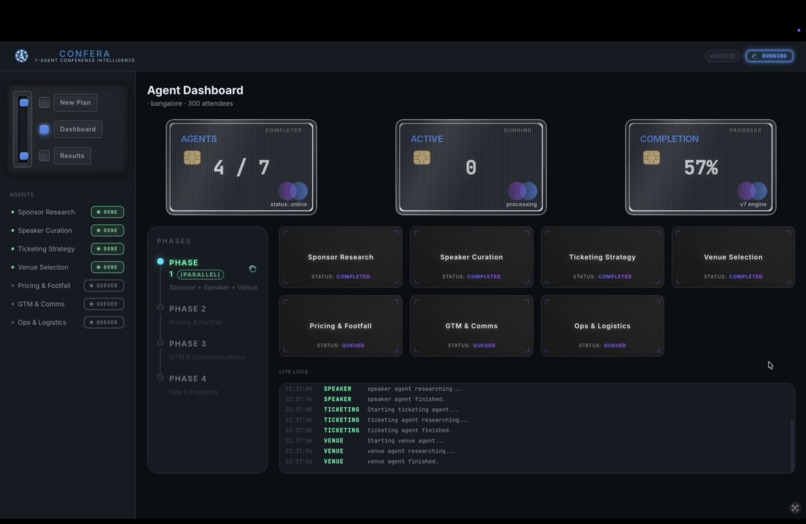
Task: Click the QUEUED badge for GTM & Comms
Action: [x=104, y=304]
